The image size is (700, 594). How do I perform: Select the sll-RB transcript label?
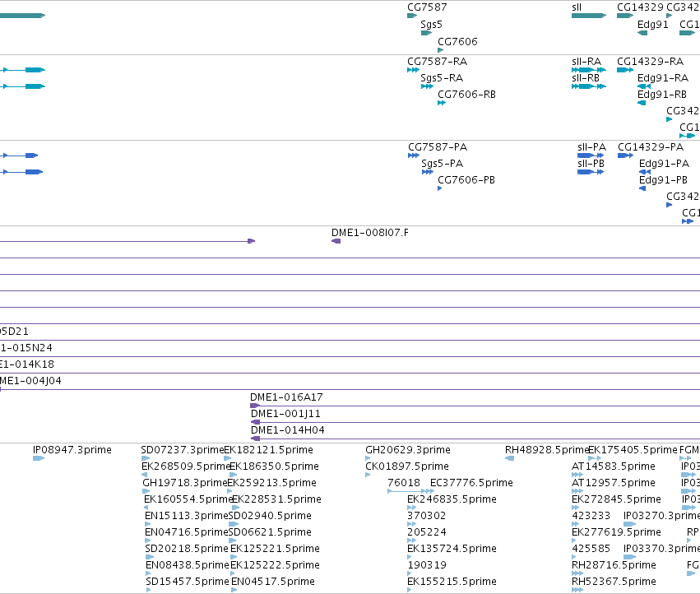point(586,78)
